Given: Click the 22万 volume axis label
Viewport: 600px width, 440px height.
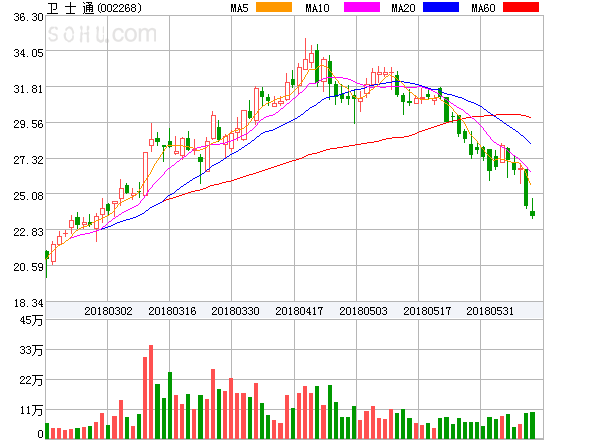Looking at the screenshot, I should pos(31,380).
